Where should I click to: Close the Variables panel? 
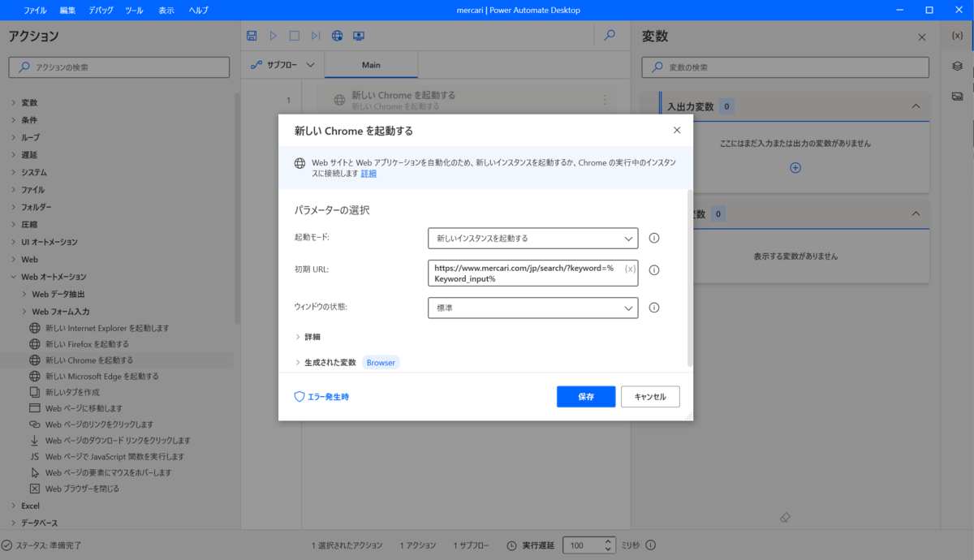[921, 37]
